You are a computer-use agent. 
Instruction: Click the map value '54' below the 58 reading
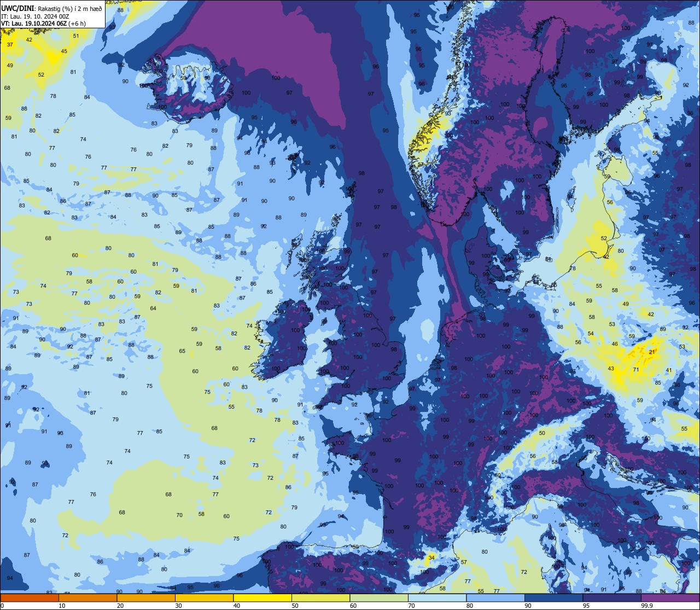[x=591, y=334]
